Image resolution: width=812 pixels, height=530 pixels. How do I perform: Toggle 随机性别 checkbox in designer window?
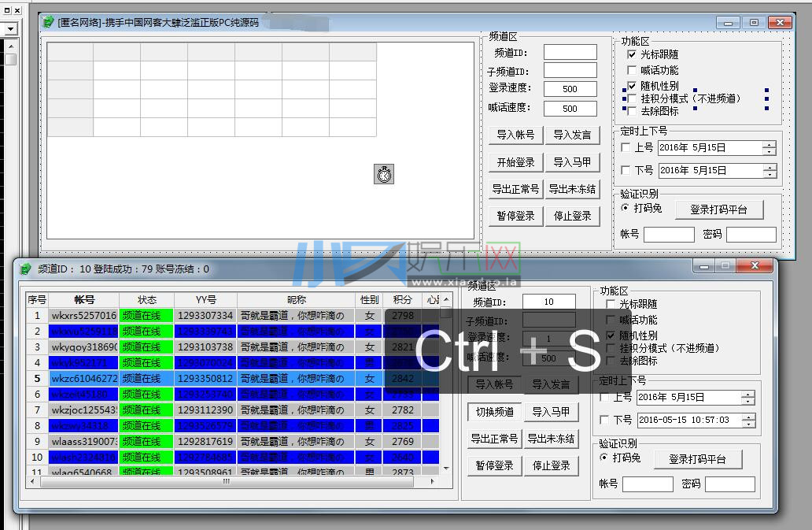coord(632,86)
